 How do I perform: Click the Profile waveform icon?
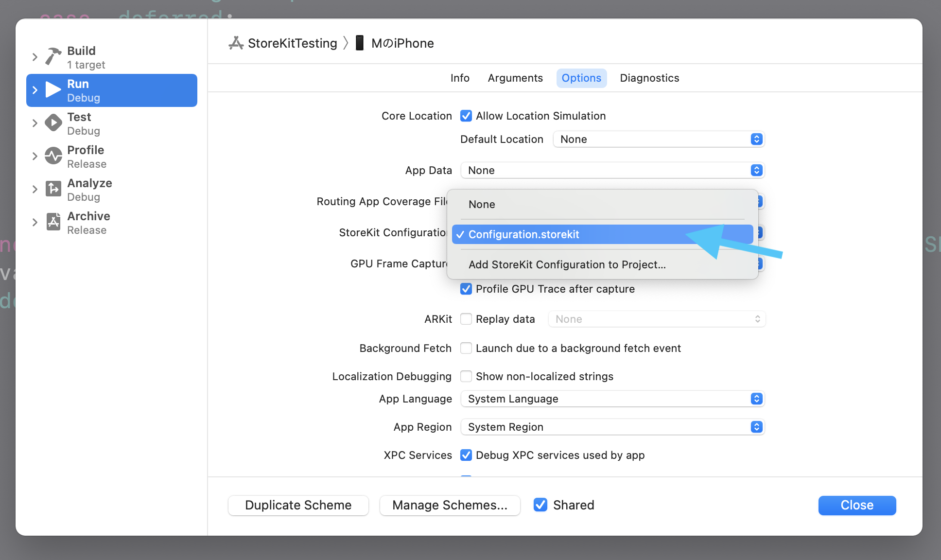pos(53,156)
